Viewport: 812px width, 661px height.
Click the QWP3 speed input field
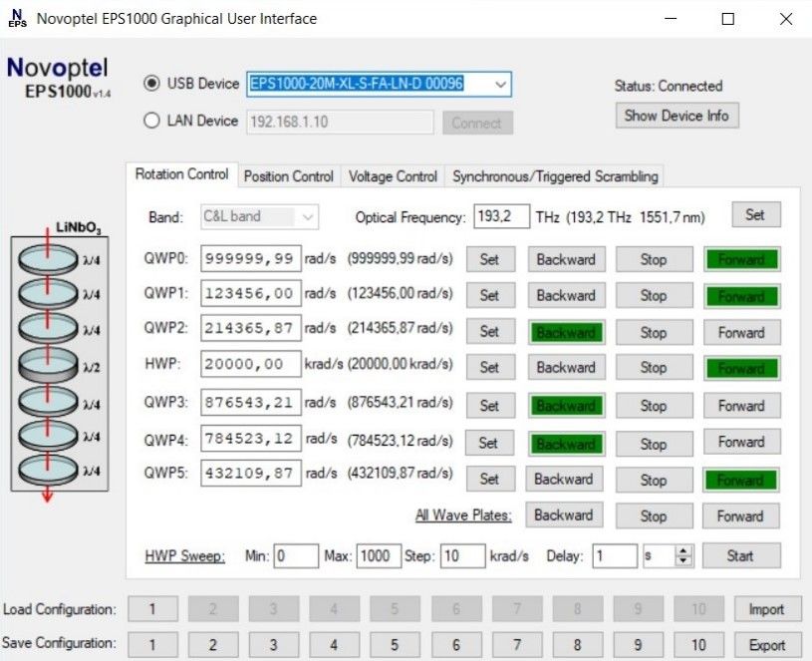(251, 403)
